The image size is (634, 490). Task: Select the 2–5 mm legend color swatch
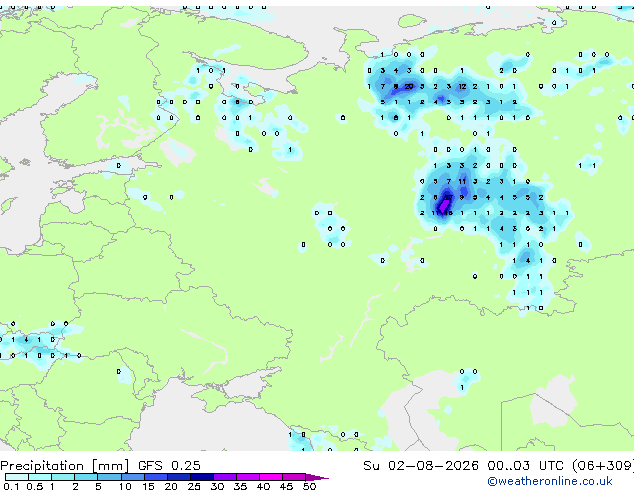click(x=86, y=477)
